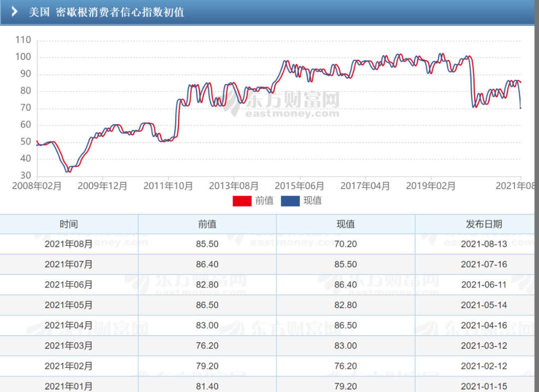Select the 2021年06月 row date cell
Image resolution: width=539 pixels, height=392 pixels.
pyautogui.click(x=69, y=285)
